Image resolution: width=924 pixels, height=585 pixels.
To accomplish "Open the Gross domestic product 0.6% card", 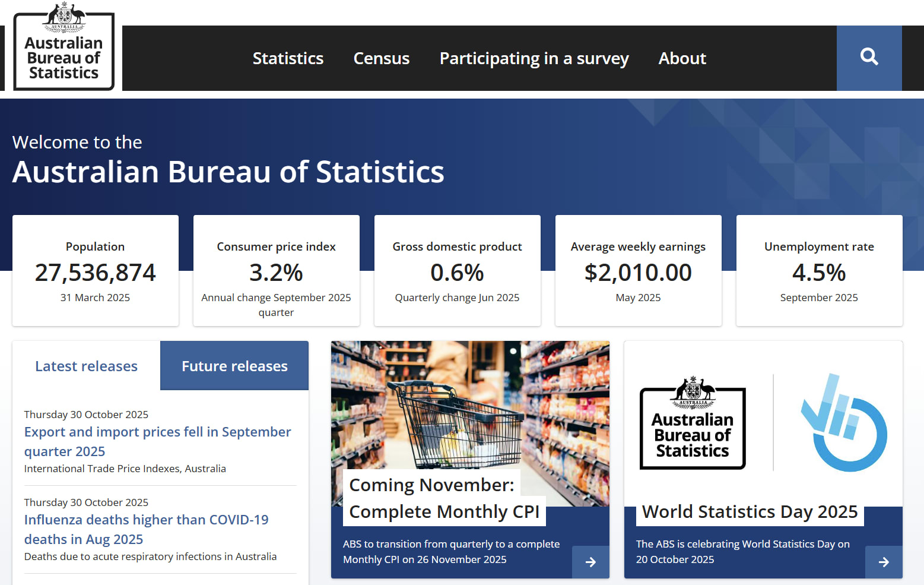I will (458, 270).
